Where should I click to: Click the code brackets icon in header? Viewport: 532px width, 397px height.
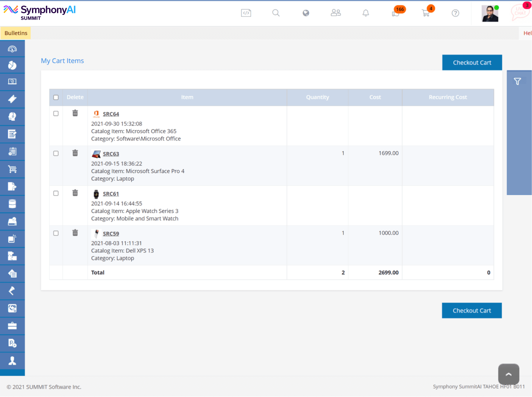click(x=246, y=13)
